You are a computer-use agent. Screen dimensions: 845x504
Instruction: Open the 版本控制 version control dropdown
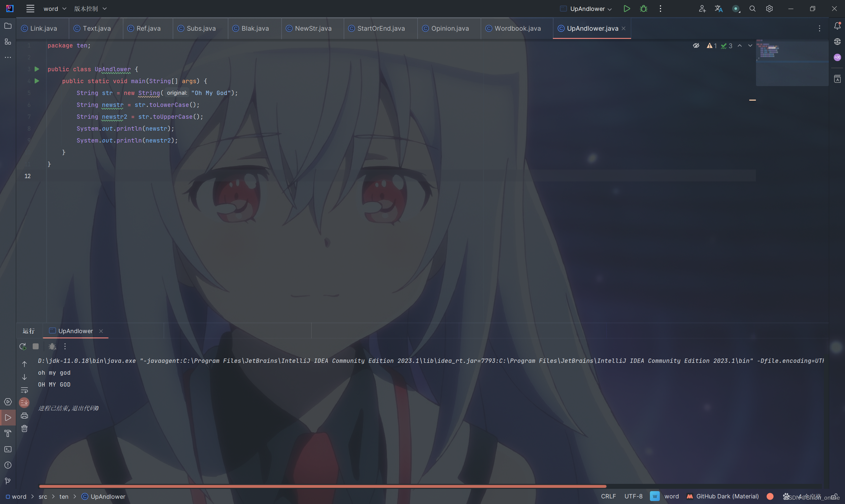pos(90,9)
